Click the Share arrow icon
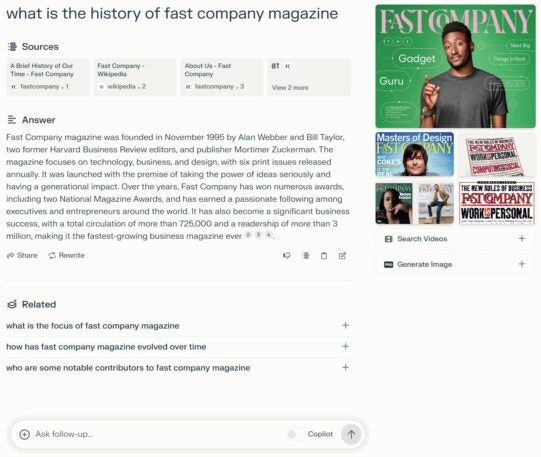 click(x=11, y=256)
